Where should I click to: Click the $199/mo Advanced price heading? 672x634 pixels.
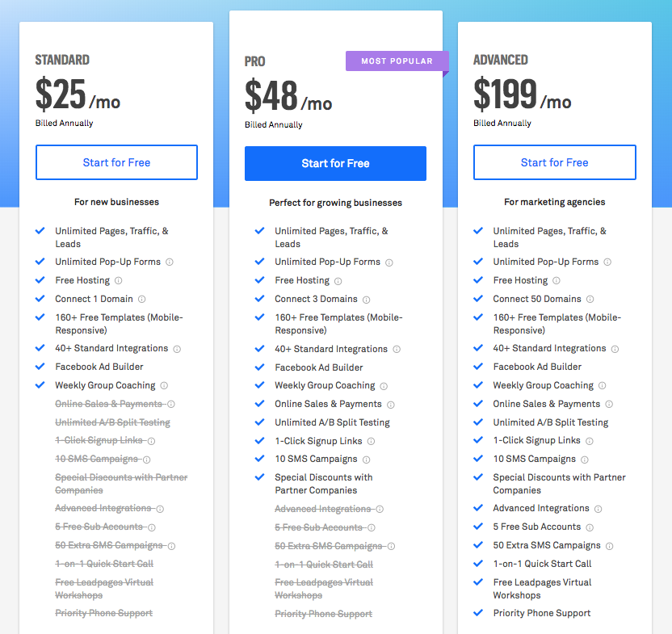tap(522, 94)
